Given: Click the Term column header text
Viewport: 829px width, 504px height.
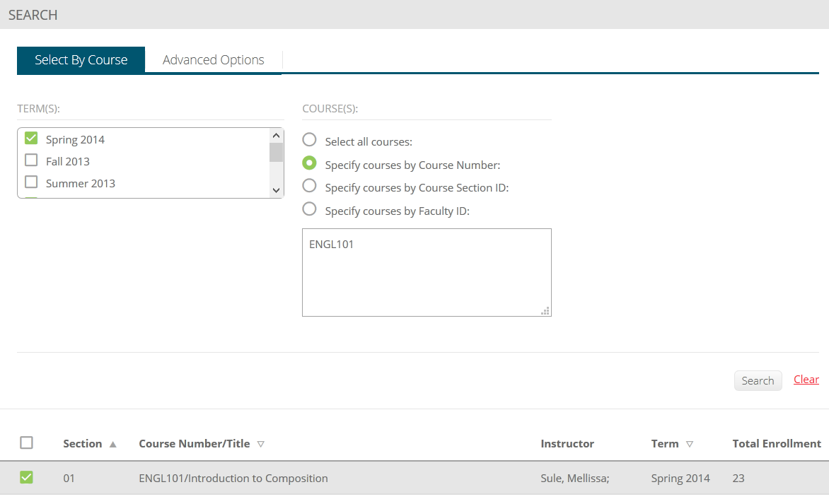Looking at the screenshot, I should click(x=665, y=444).
